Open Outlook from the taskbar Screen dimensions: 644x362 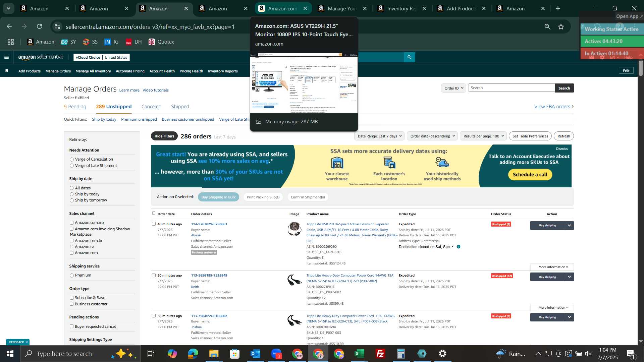point(255,354)
